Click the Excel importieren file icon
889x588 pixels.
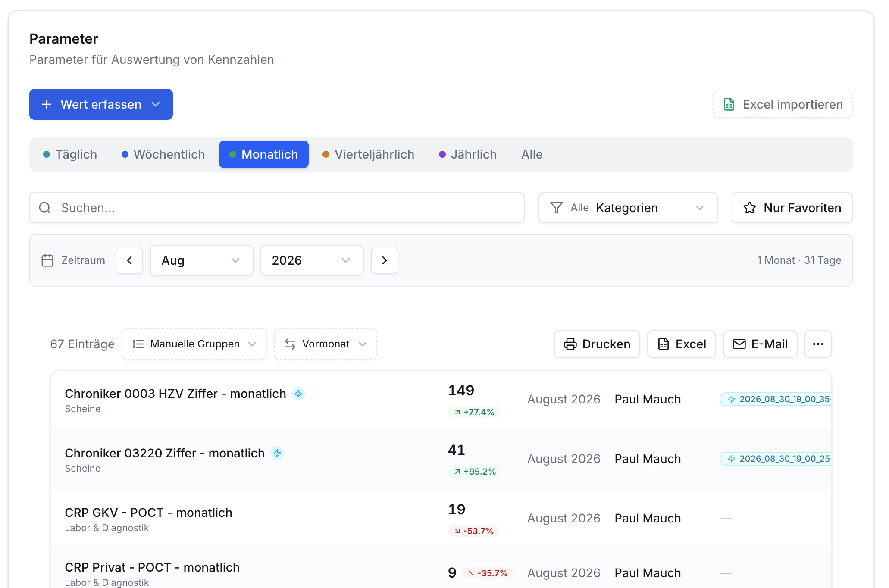(x=729, y=104)
